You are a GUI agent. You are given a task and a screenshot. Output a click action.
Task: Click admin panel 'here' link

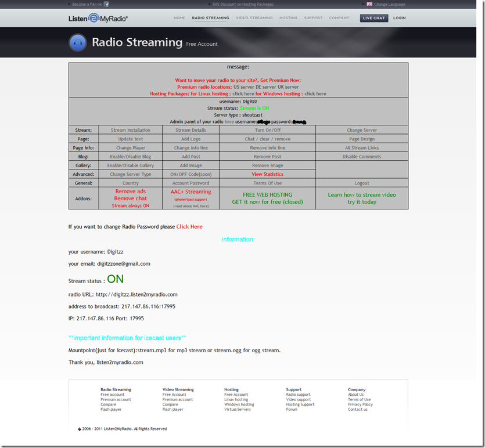point(229,122)
